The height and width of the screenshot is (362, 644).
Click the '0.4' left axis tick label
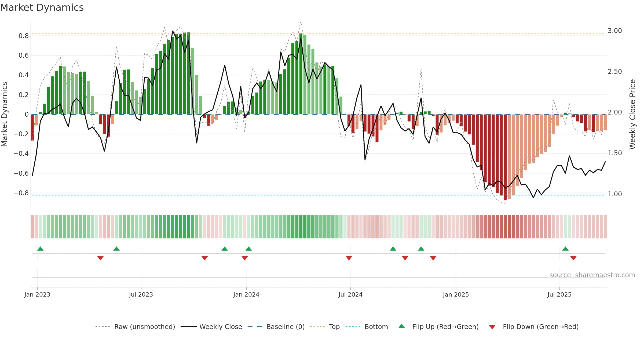pyautogui.click(x=24, y=75)
